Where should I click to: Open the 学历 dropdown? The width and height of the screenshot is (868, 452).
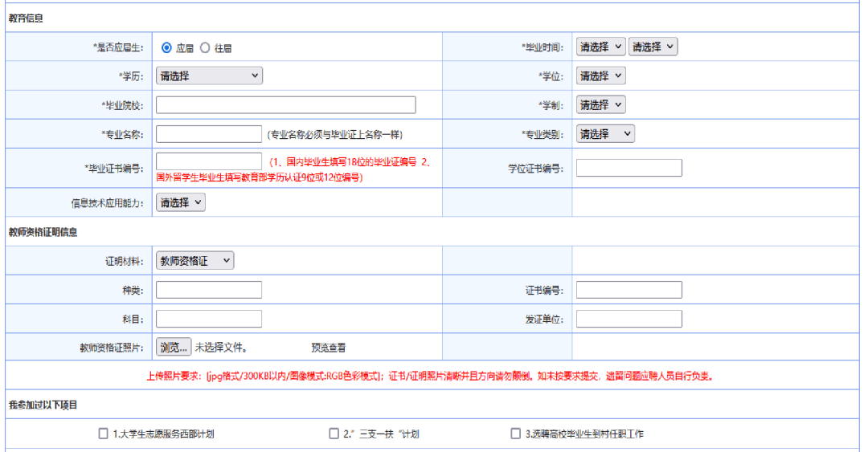click(209, 75)
